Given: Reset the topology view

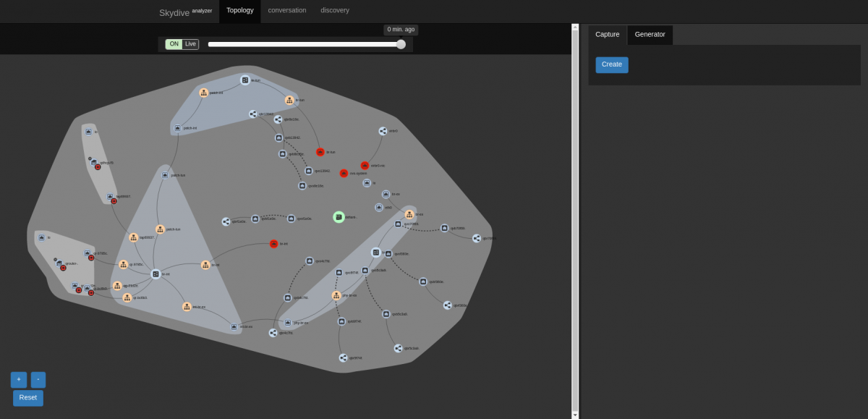Looking at the screenshot, I should pyautogui.click(x=27, y=397).
